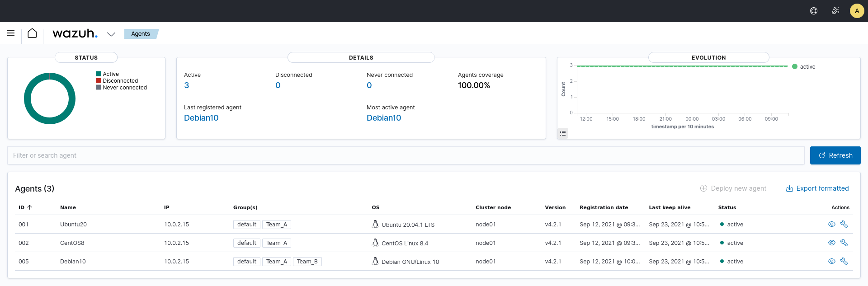The width and height of the screenshot is (868, 286).
Task: Open configuration wrench for Ubuntu20
Action: pos(844,224)
